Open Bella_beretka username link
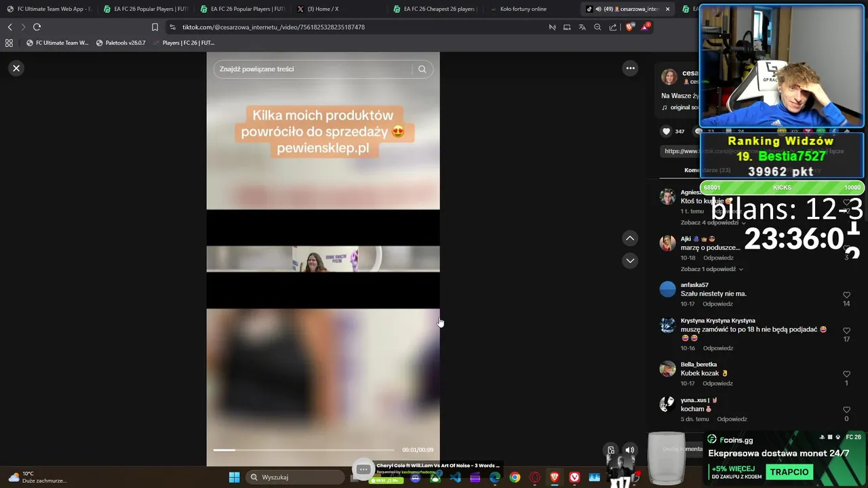This screenshot has height=488, width=868. [x=698, y=365]
